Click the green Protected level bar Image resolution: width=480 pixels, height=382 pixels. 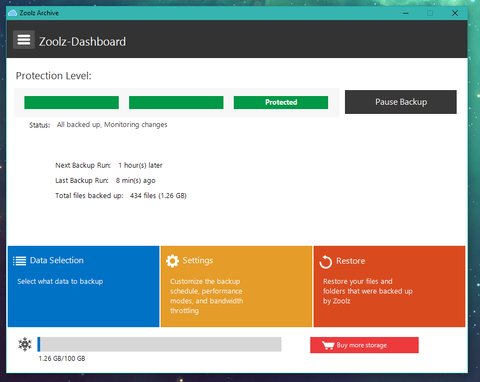coord(281,102)
